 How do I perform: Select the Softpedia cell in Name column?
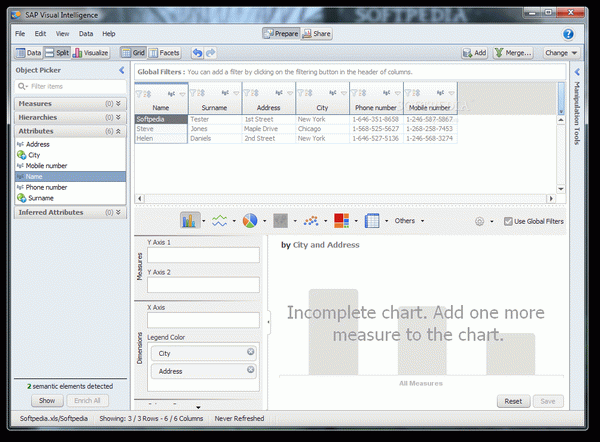point(161,119)
